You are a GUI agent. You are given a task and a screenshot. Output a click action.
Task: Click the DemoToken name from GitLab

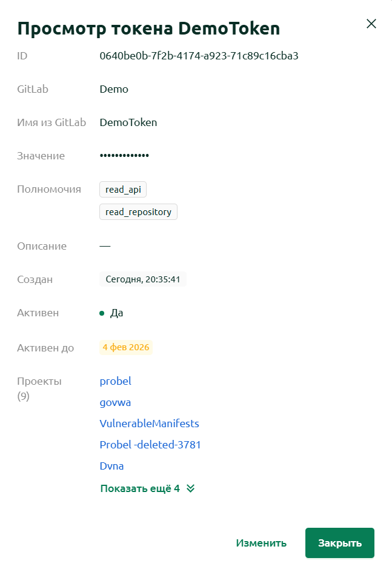point(128,122)
